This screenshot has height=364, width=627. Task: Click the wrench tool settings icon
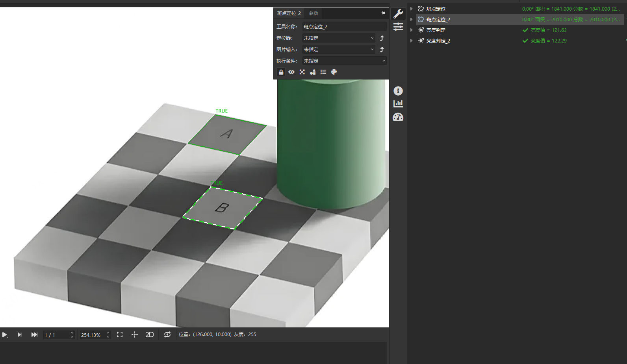click(x=398, y=14)
